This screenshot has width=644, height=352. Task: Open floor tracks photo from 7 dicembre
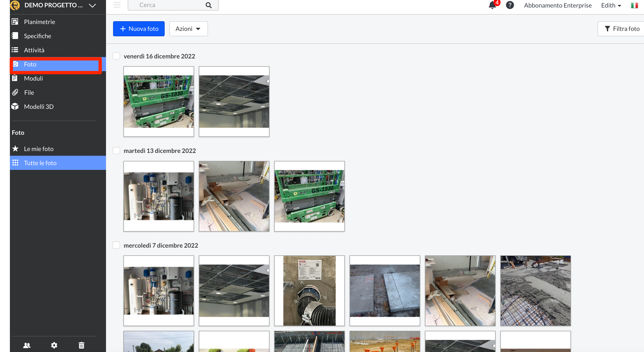[460, 291]
